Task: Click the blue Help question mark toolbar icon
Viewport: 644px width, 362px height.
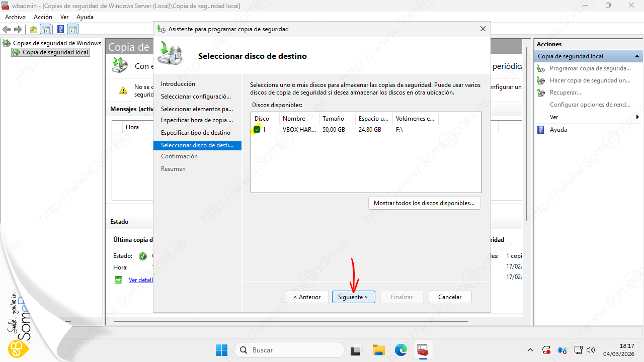Action: click(x=60, y=29)
